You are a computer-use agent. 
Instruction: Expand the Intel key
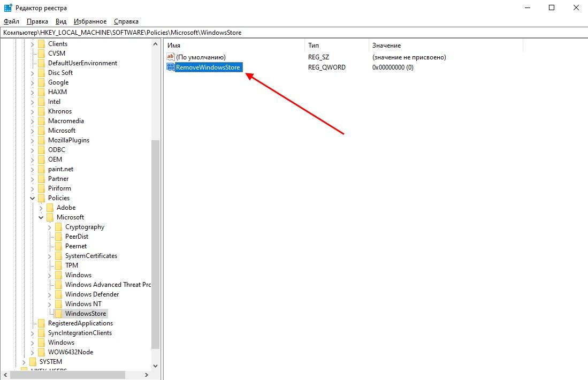[x=32, y=102]
